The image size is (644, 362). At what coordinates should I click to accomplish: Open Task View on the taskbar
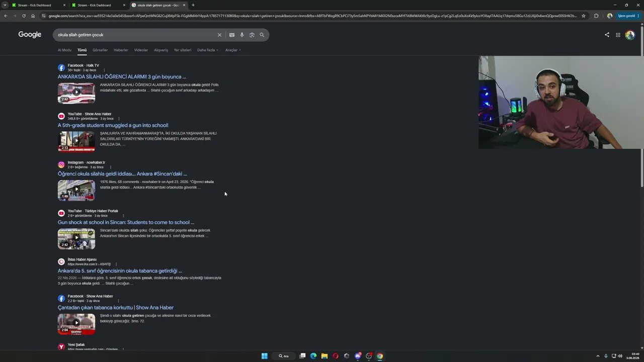click(x=302, y=356)
